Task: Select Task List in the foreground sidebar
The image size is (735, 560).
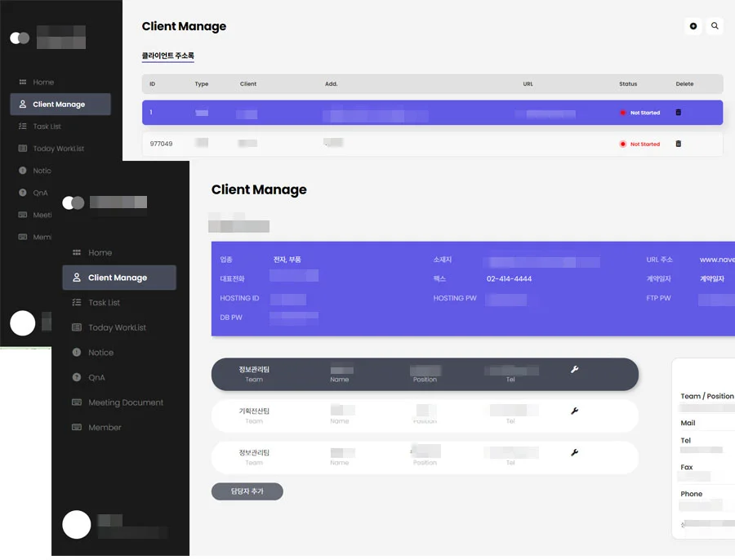Action: tap(104, 303)
